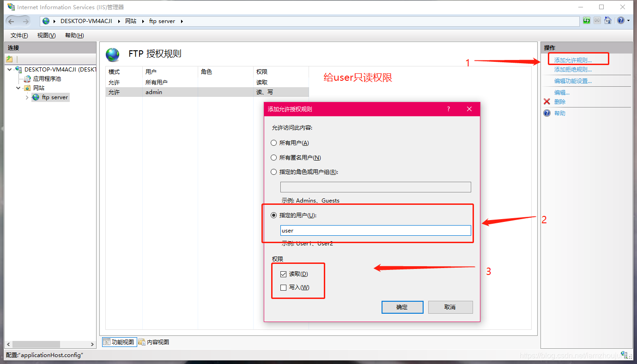Sort by the 用户 column header
Screen dimensions: 637x364
click(x=170, y=72)
